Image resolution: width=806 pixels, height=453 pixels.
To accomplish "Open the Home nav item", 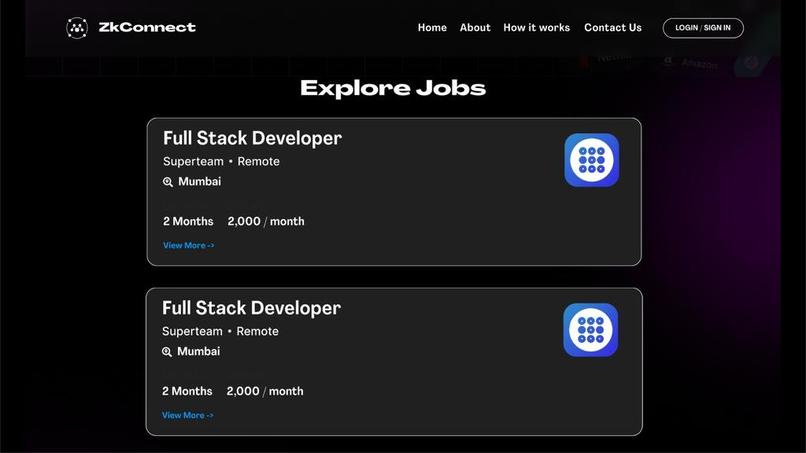I will pos(432,28).
